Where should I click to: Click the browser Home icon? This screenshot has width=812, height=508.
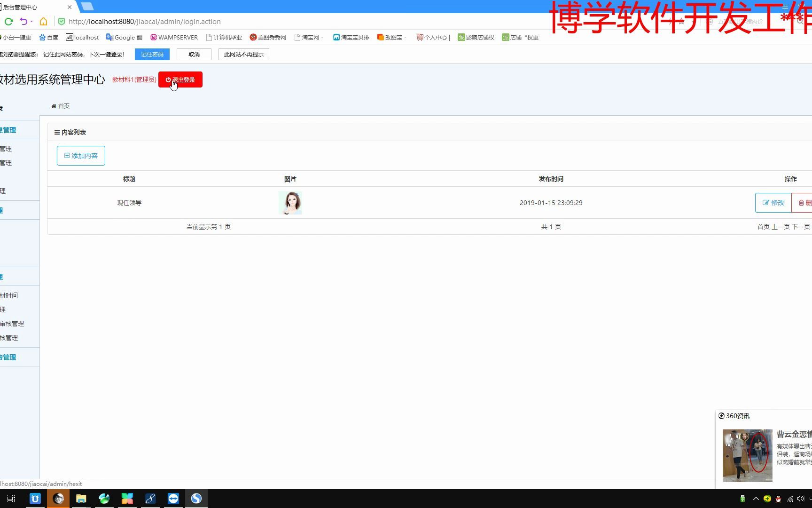[43, 22]
